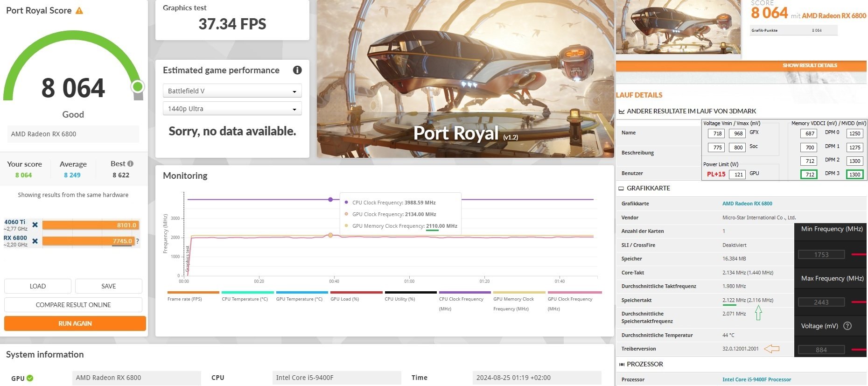Click the RX 6800 orange score bar
Screen dimensions: 868x386
click(89, 241)
